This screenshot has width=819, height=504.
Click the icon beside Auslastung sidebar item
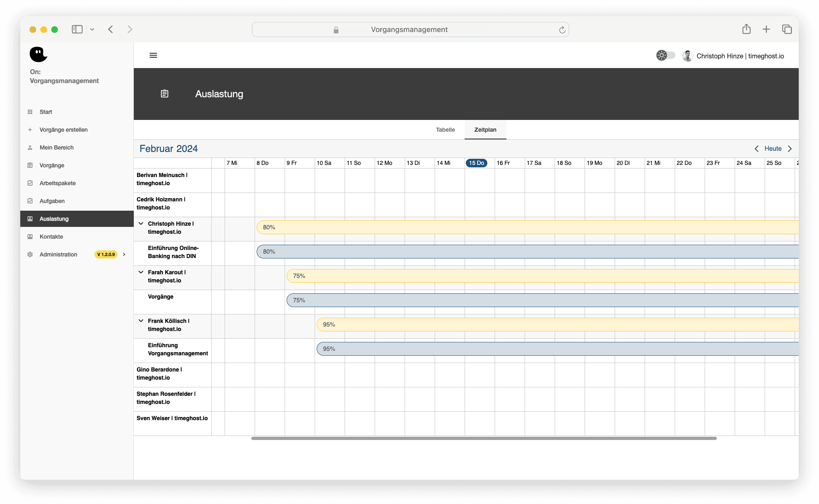pos(30,219)
